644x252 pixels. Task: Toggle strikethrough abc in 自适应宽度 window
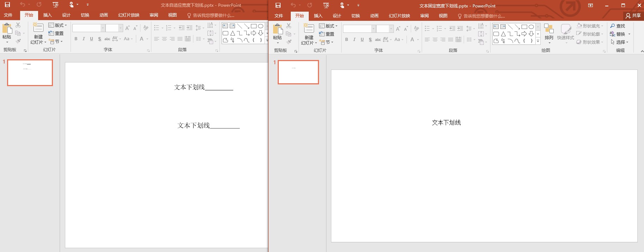[x=107, y=39]
